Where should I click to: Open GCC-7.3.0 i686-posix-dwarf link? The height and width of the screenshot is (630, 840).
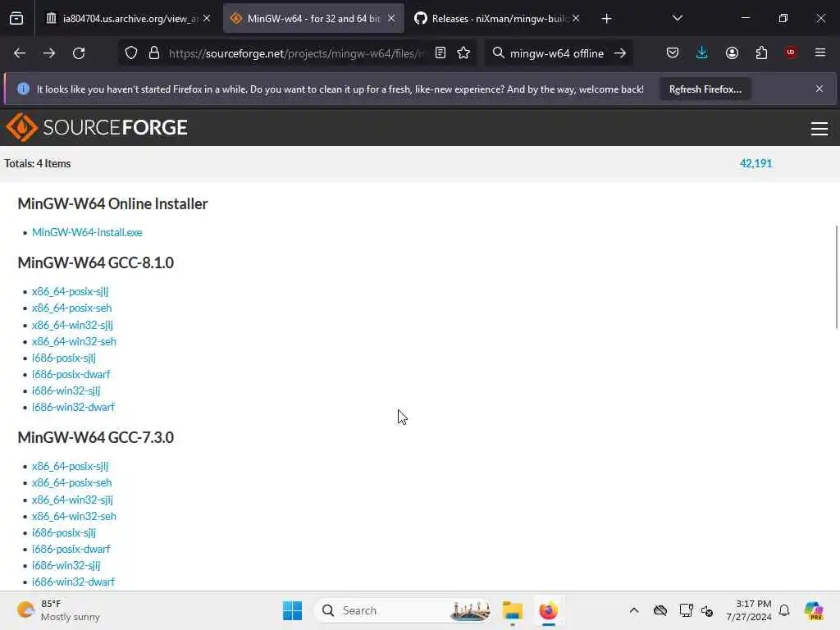[71, 549]
